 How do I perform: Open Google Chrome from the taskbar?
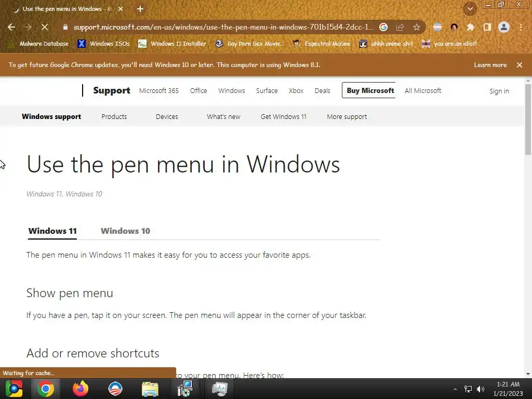coord(46,389)
